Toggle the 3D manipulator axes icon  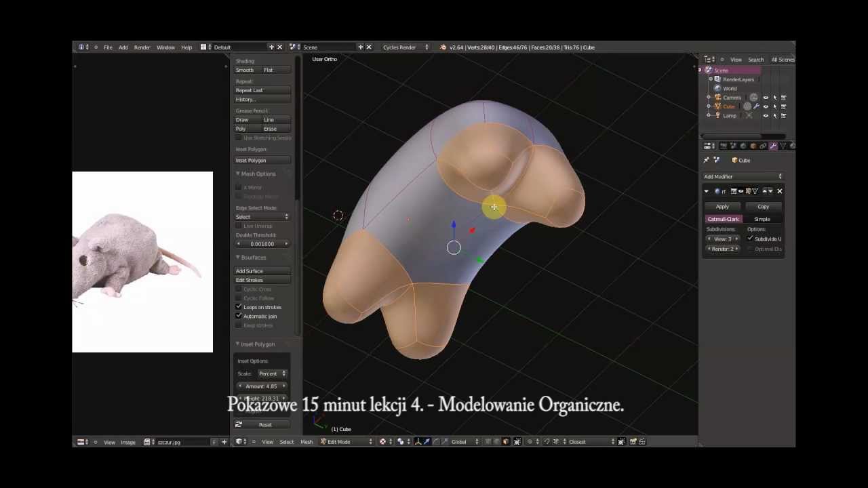pyautogui.click(x=418, y=442)
